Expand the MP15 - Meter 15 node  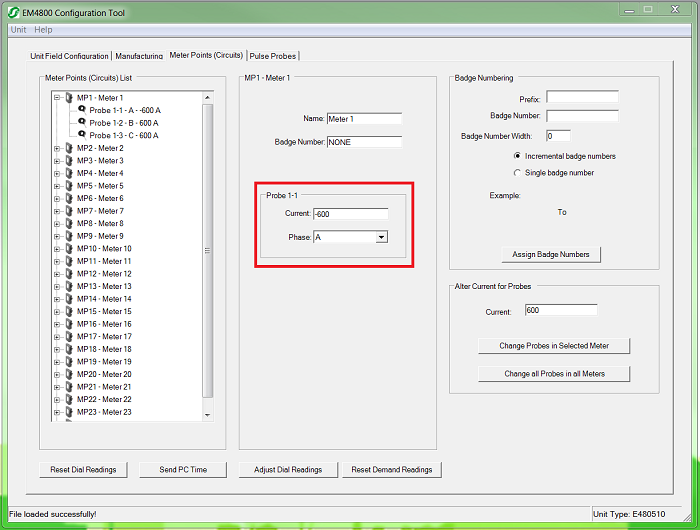[57, 312]
